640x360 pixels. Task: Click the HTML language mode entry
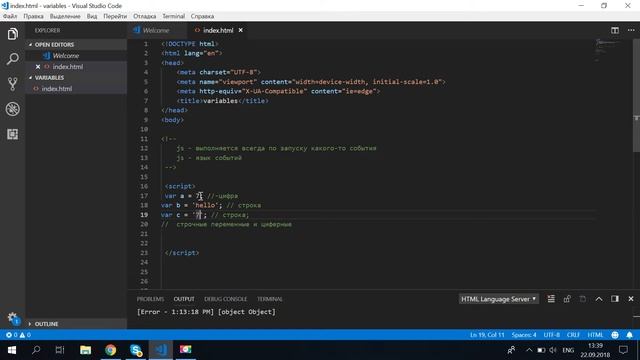coord(595,335)
